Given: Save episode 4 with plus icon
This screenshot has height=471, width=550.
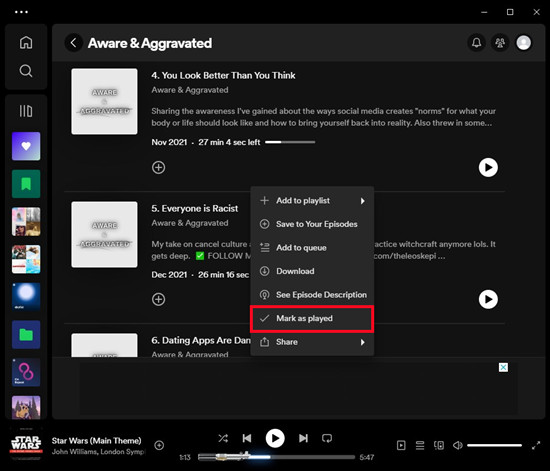Looking at the screenshot, I should point(159,167).
